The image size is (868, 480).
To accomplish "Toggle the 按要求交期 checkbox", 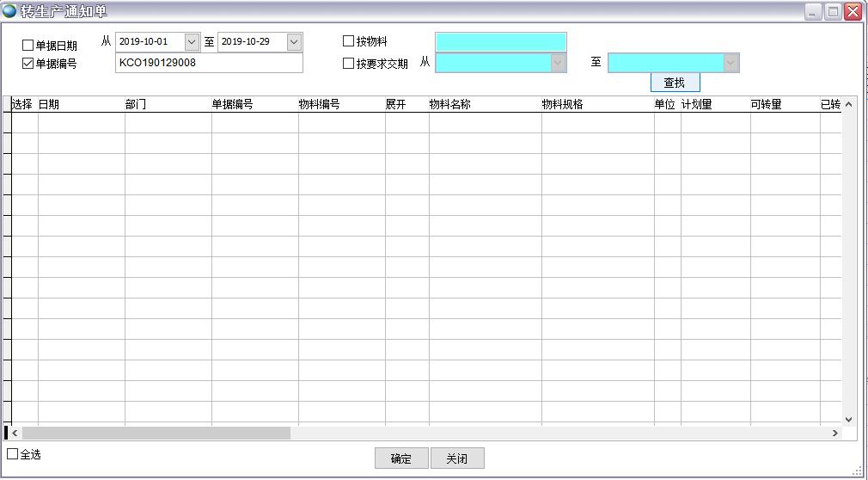I will coord(349,64).
